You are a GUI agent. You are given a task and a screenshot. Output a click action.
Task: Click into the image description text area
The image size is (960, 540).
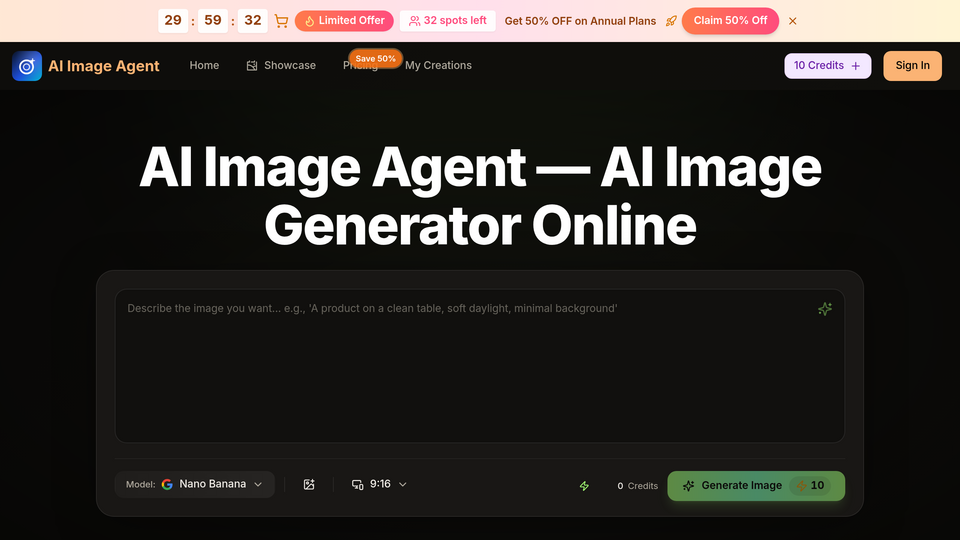(x=479, y=366)
